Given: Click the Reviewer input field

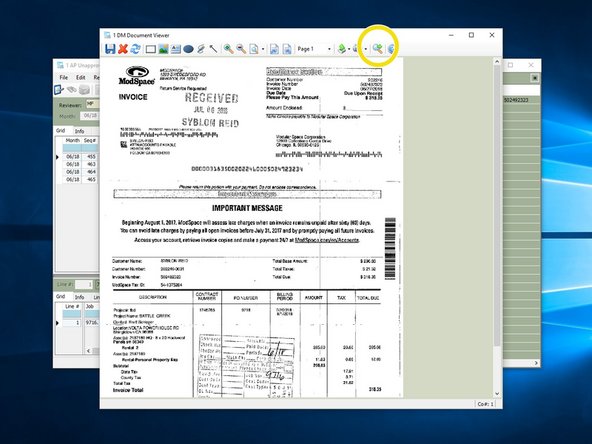Looking at the screenshot, I should click(92, 103).
